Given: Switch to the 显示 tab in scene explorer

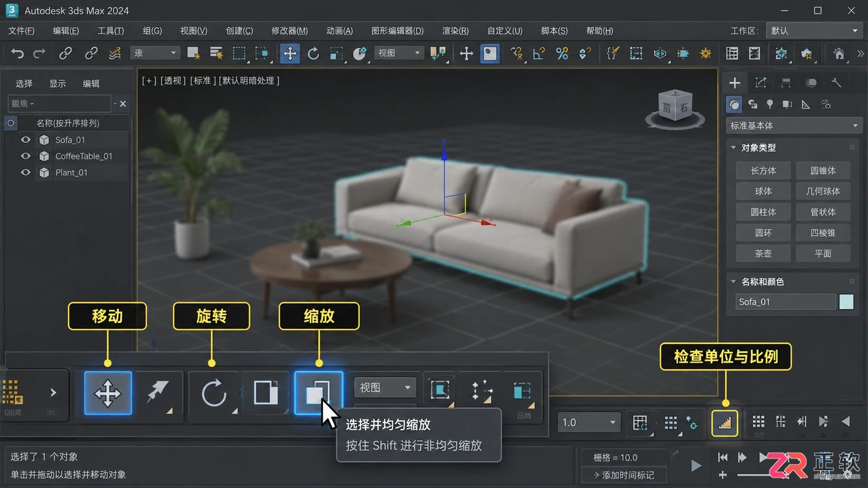Looking at the screenshot, I should pyautogui.click(x=58, y=84).
